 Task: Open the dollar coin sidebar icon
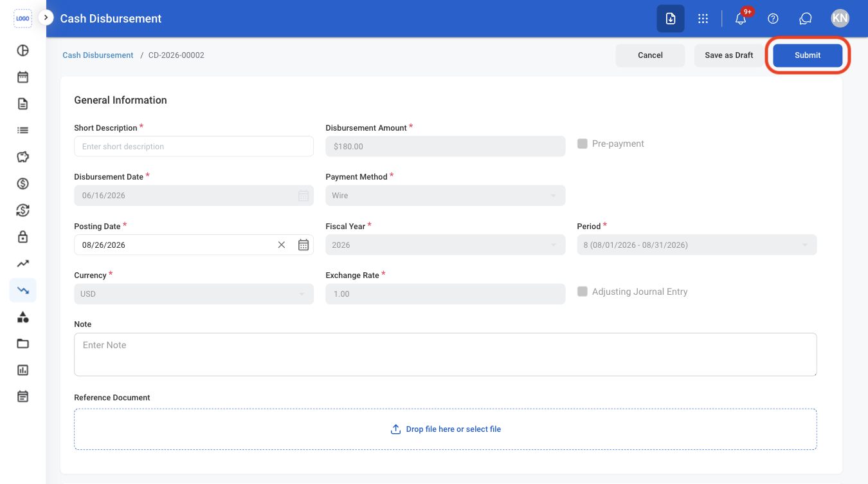point(23,183)
